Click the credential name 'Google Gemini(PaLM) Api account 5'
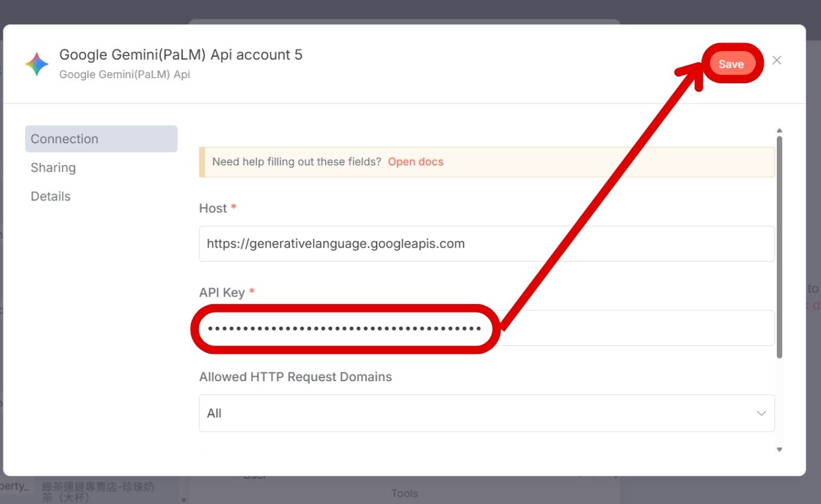The height and width of the screenshot is (504, 821). coord(181,55)
